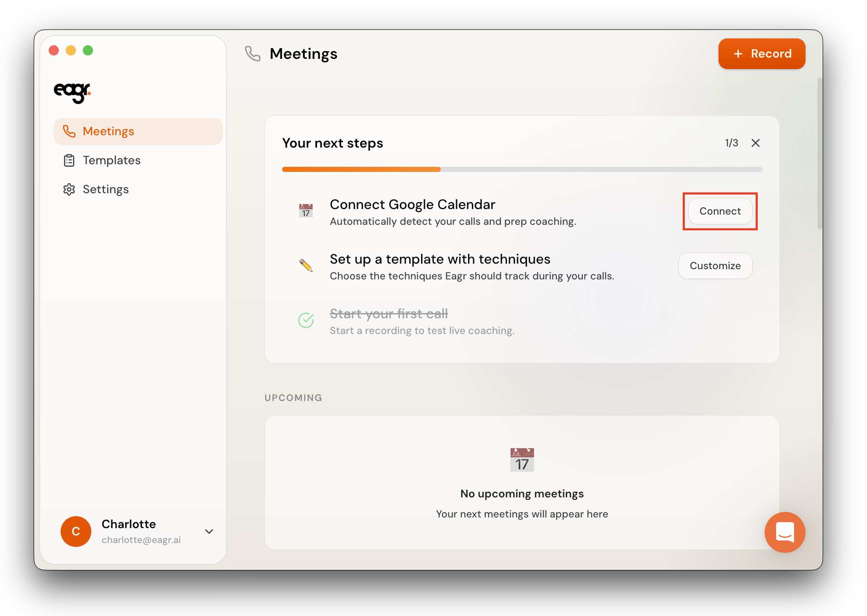This screenshot has width=867, height=616.
Task: Click the next steps progress bar
Action: pos(522,169)
